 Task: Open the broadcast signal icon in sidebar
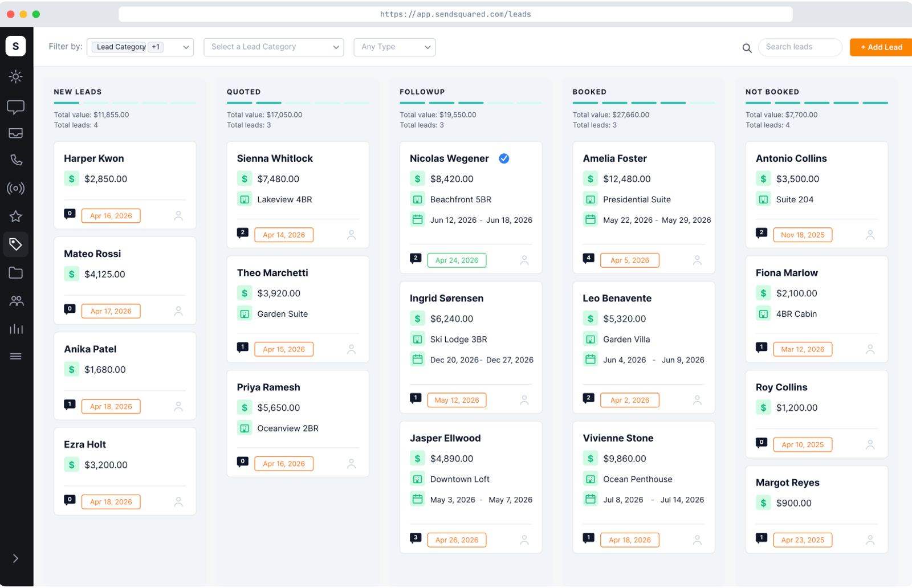point(16,188)
